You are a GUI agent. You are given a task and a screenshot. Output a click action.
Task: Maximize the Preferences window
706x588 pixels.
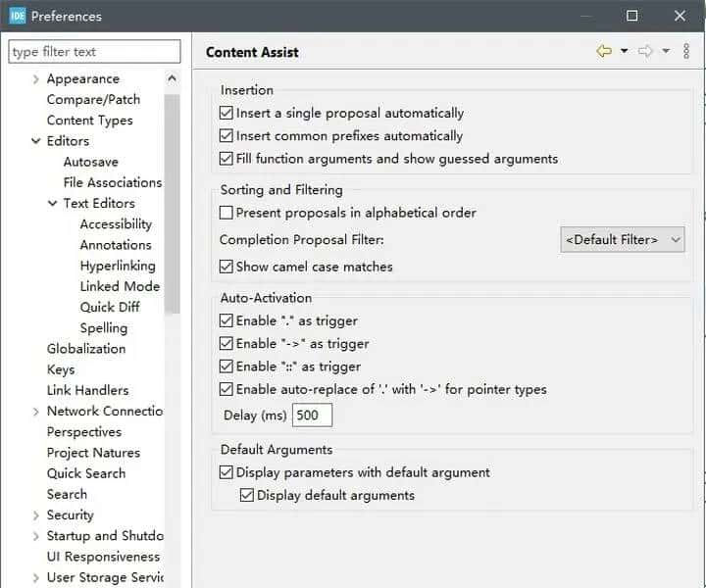(x=631, y=16)
